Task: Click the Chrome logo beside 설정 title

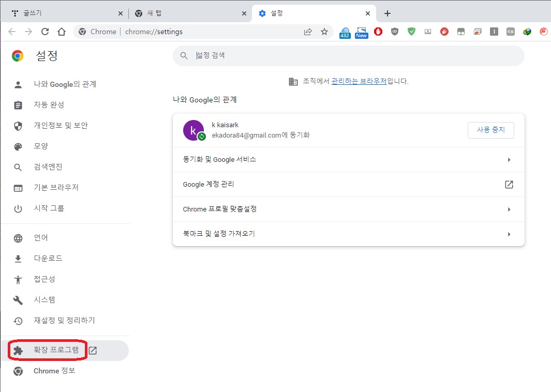Action: click(18, 56)
